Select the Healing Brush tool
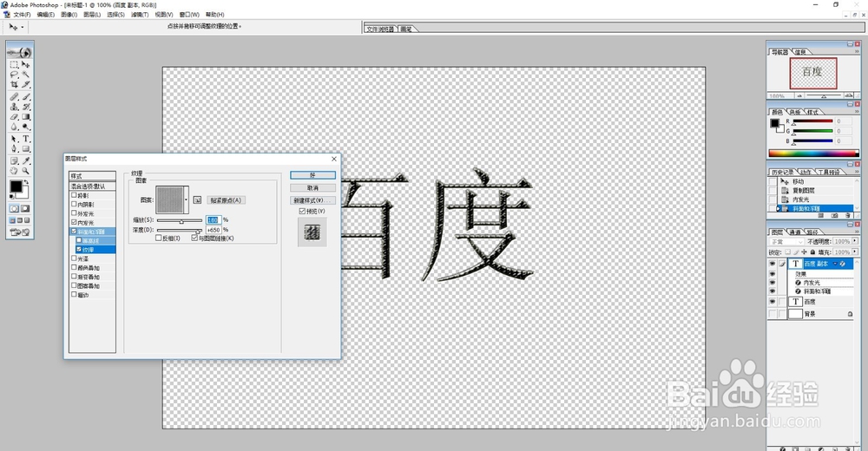Image resolution: width=868 pixels, height=451 pixels. pyautogui.click(x=14, y=97)
